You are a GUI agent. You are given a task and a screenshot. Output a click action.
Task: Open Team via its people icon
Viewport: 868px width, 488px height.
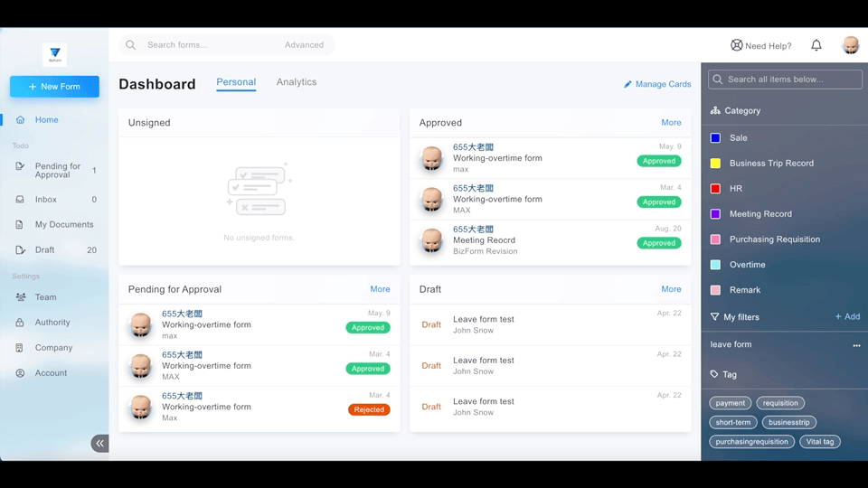click(x=20, y=297)
